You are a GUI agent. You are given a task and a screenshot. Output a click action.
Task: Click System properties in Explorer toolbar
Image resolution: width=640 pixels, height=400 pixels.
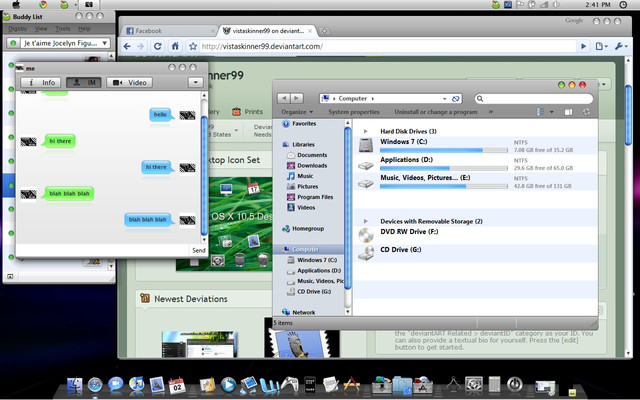[354, 112]
